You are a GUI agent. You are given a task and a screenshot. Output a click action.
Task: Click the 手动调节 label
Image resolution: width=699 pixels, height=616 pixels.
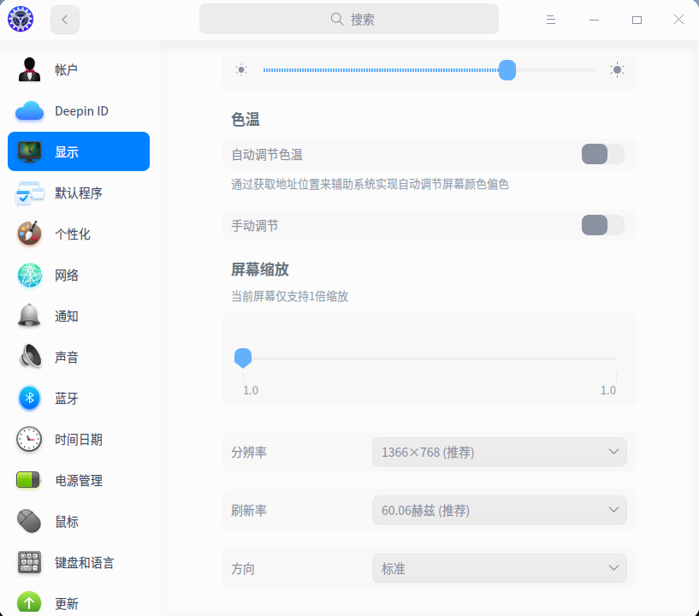point(255,226)
